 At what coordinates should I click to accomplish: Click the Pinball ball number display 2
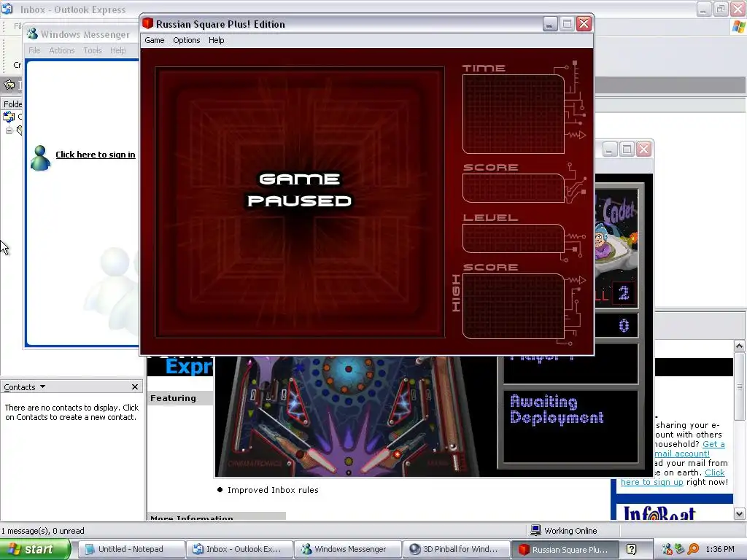coord(623,293)
